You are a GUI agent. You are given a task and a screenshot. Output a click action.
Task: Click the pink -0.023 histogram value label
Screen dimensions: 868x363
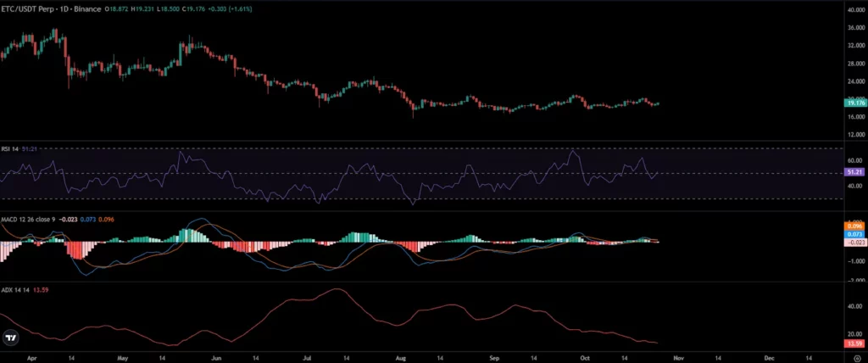tap(855, 243)
